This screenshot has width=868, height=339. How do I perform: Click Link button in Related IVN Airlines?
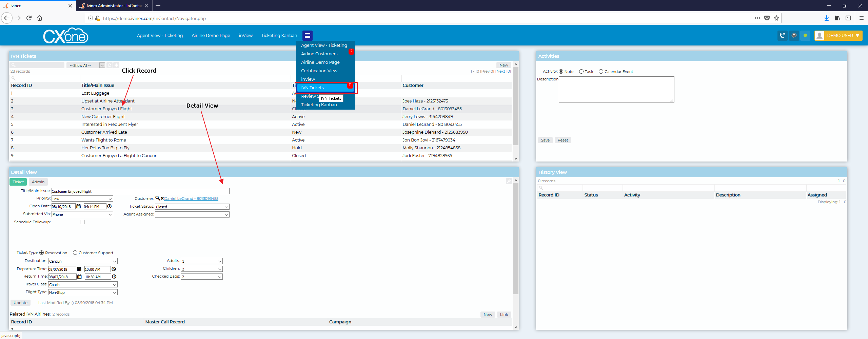(x=504, y=315)
